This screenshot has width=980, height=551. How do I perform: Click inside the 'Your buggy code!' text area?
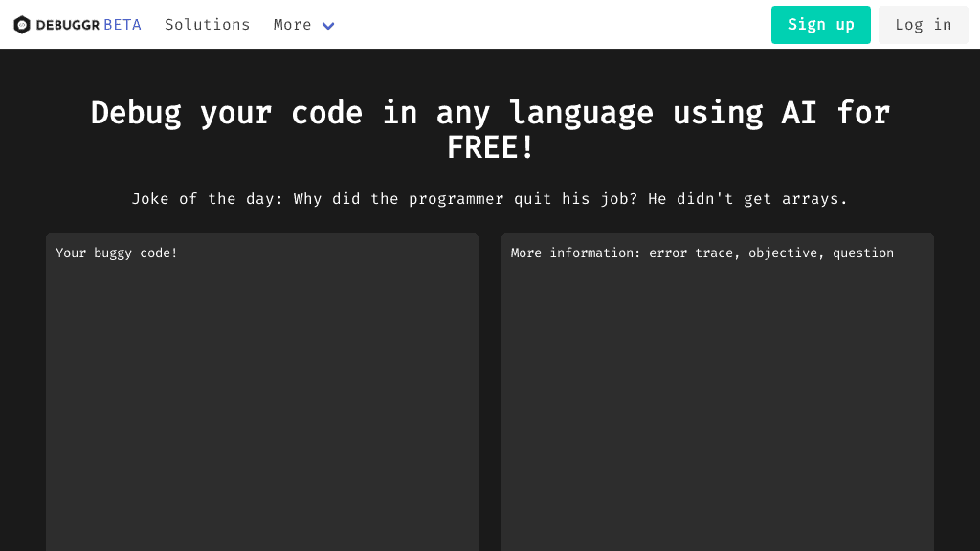(262, 383)
